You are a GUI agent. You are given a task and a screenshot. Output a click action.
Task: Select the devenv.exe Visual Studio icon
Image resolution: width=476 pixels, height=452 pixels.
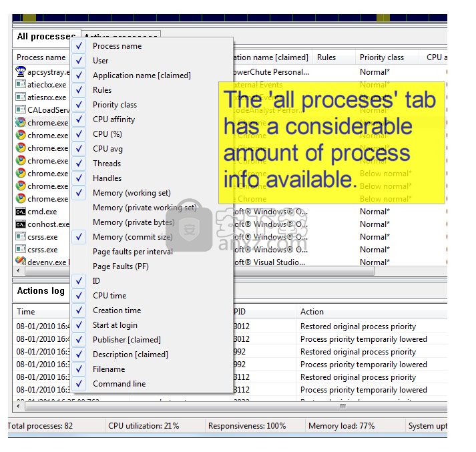click(x=21, y=262)
